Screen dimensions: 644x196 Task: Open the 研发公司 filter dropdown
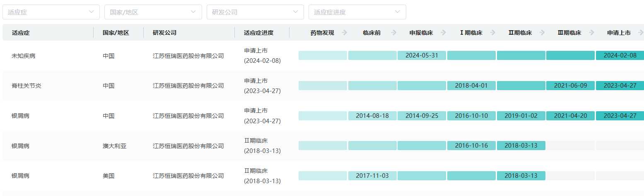(255, 12)
